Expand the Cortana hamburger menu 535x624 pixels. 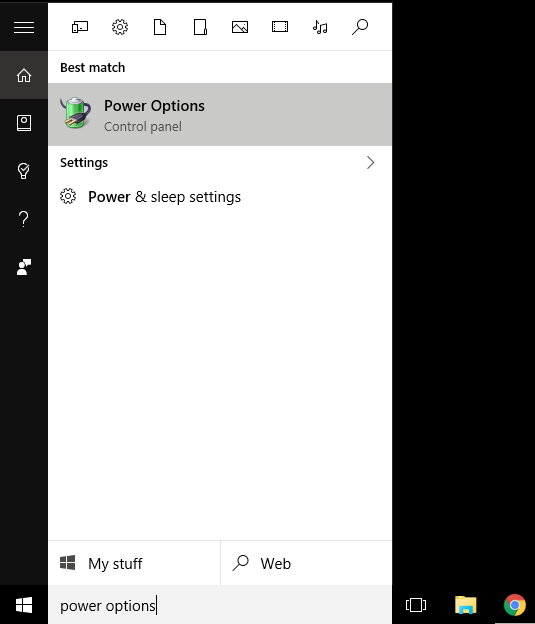(x=24, y=27)
